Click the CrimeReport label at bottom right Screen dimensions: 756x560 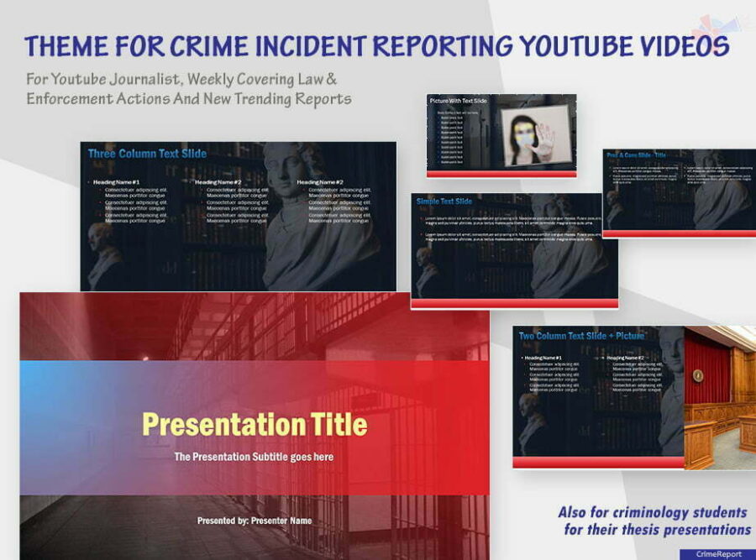tap(717, 553)
